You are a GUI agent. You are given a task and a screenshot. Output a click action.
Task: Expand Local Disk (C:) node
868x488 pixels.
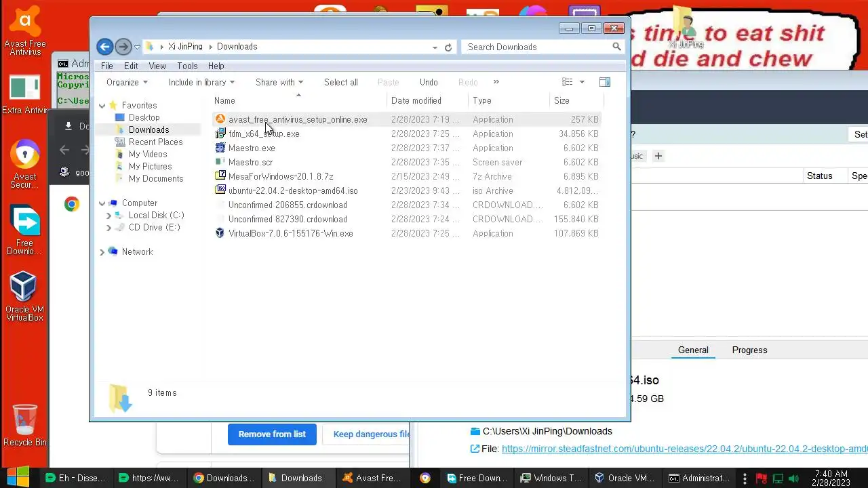(x=108, y=216)
